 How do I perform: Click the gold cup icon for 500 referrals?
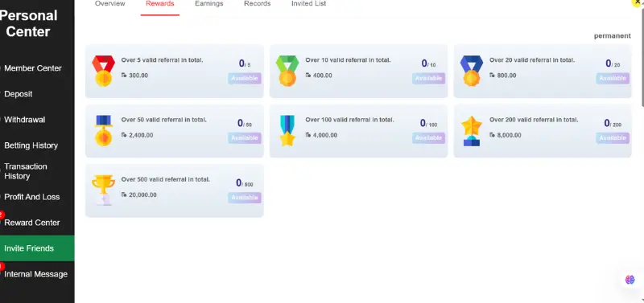pyautogui.click(x=104, y=190)
